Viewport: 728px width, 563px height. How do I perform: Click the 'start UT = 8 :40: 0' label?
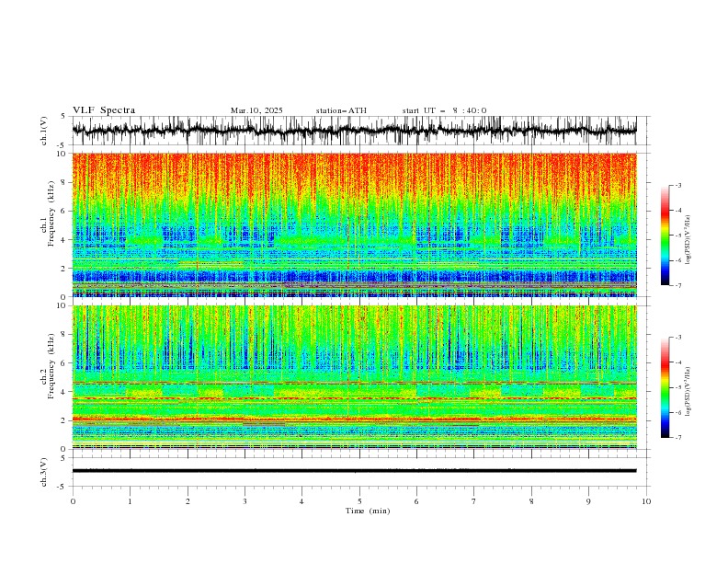(444, 110)
